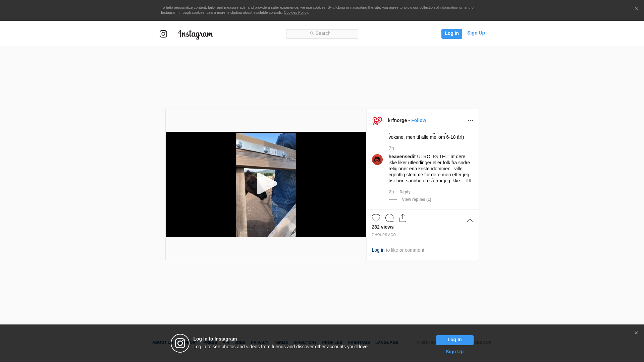Click the comment speech bubble icon
The image size is (644, 362).
pyautogui.click(x=389, y=218)
